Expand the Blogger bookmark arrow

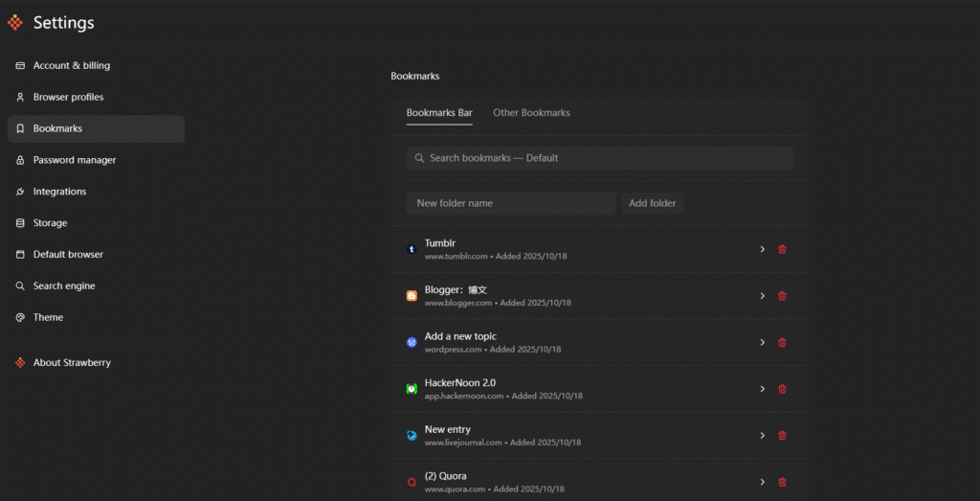(763, 296)
